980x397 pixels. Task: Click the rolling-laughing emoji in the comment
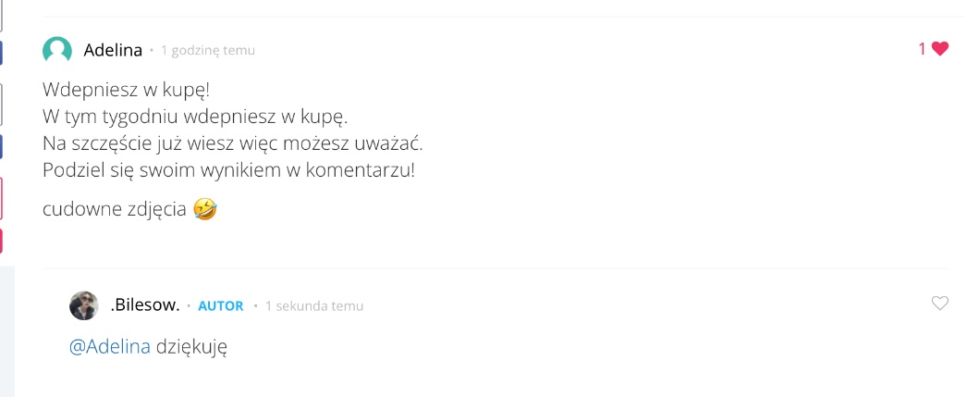[205, 210]
